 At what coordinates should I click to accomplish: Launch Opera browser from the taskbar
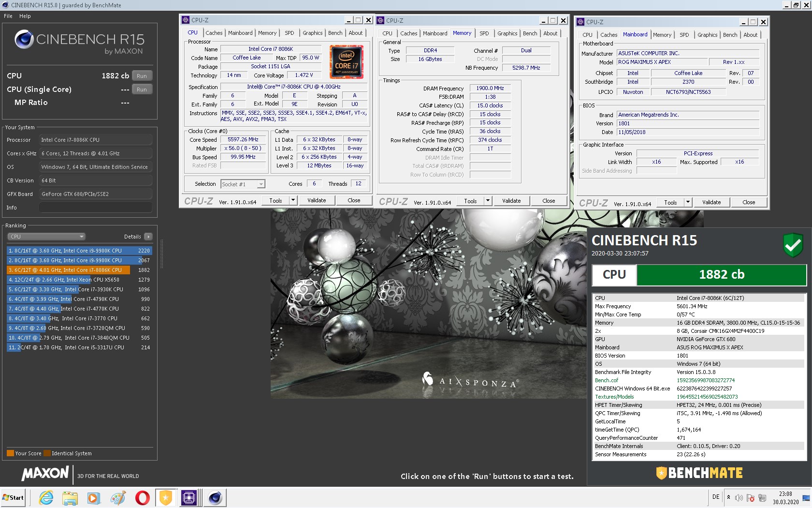click(142, 497)
